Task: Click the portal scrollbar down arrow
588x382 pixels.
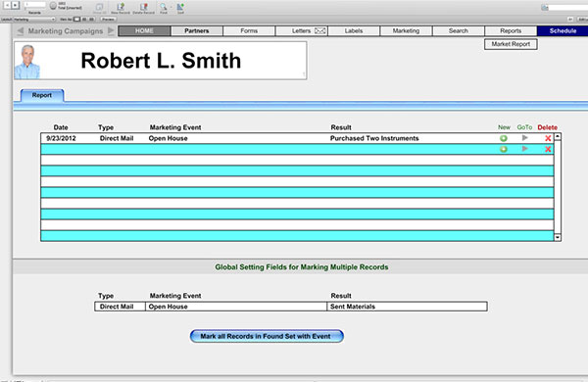Action: click(x=558, y=237)
